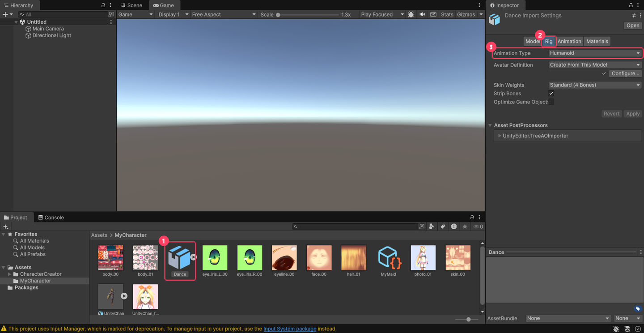The height and width of the screenshot is (333, 644).
Task: Open the Avatar Definition dropdown
Action: click(x=595, y=65)
